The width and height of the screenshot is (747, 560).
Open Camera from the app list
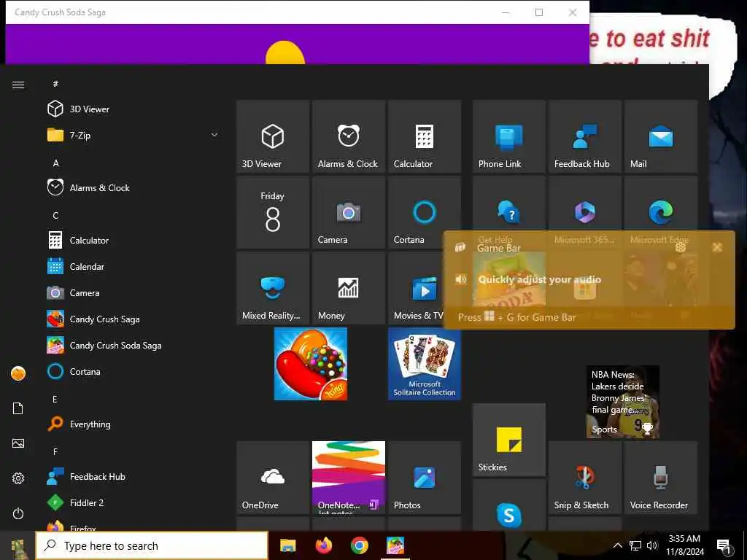[133, 292]
